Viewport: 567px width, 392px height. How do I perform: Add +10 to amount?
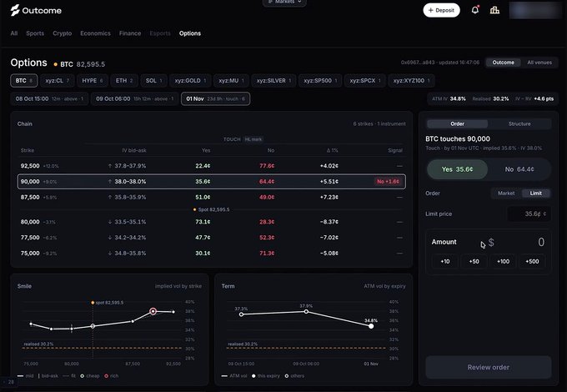click(x=445, y=261)
